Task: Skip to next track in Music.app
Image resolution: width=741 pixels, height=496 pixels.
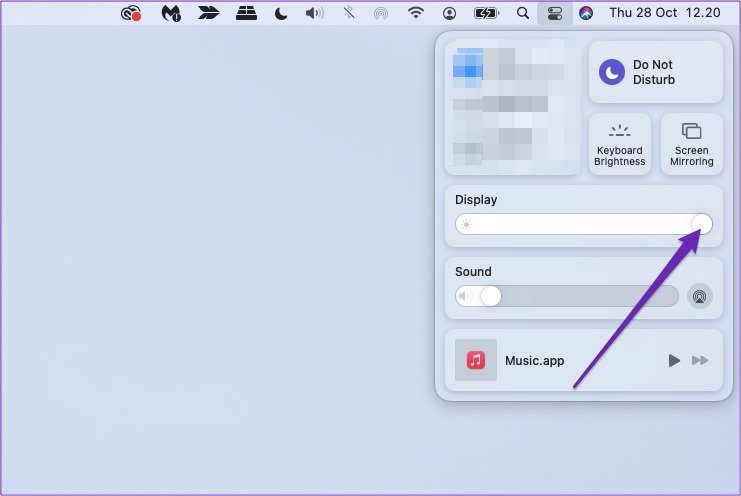Action: pos(700,360)
